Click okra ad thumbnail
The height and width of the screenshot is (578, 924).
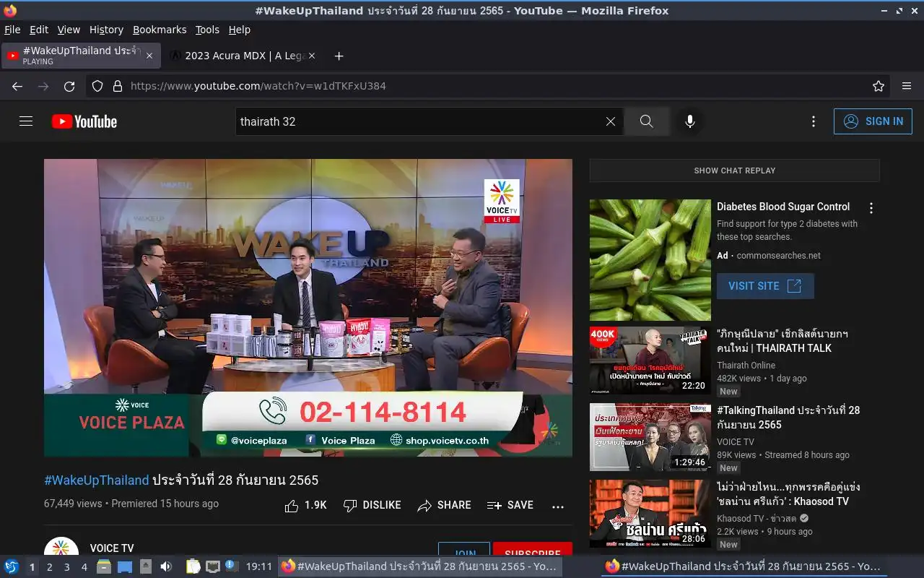point(650,260)
